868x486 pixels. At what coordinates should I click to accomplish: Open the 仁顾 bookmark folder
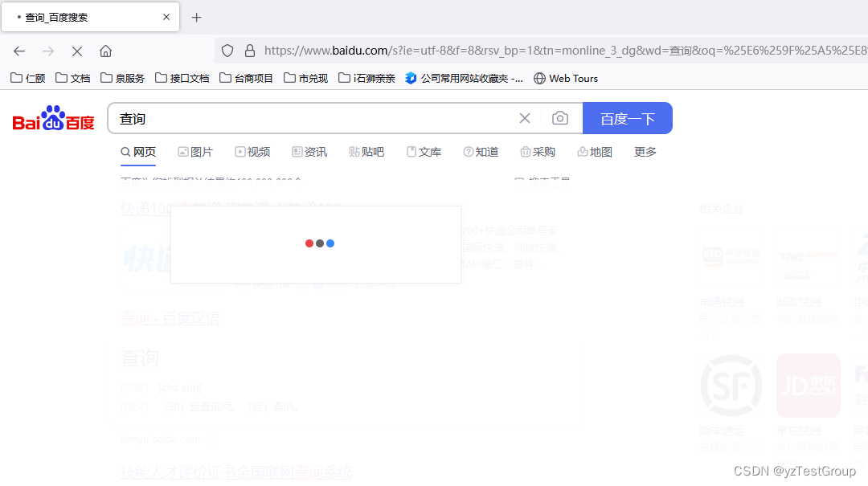click(28, 78)
